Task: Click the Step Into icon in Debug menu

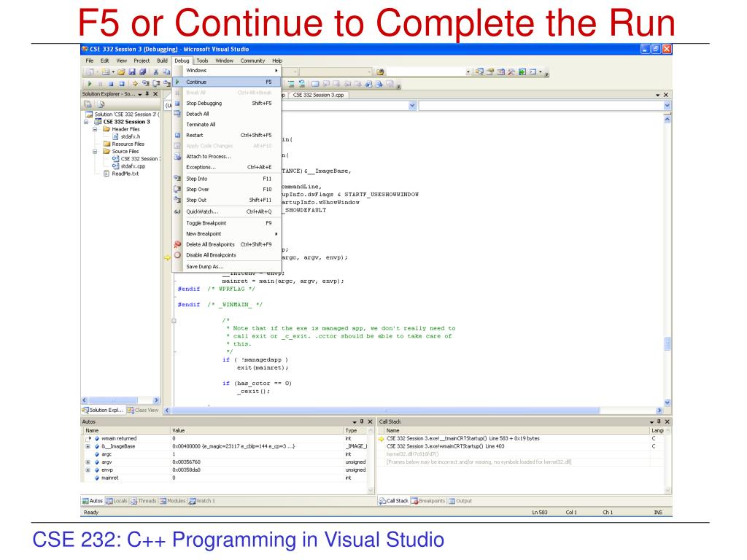Action: tap(177, 179)
